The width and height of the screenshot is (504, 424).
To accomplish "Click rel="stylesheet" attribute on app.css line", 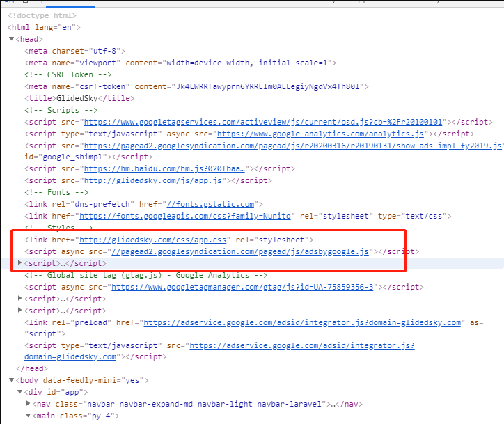I will pyautogui.click(x=272, y=240).
